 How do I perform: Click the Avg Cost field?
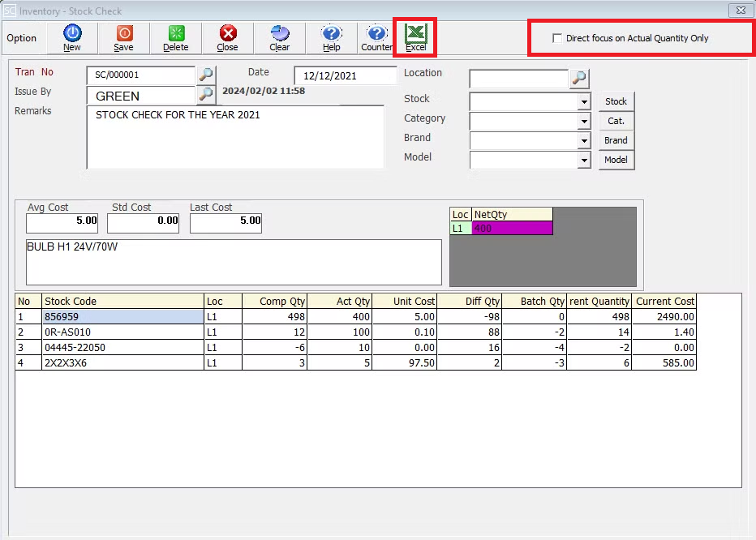62,223
